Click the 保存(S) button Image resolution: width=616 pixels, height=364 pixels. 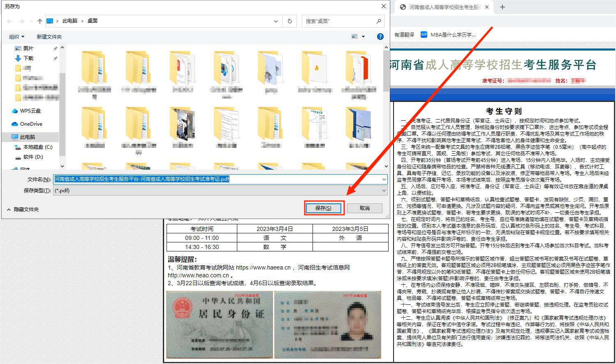323,208
